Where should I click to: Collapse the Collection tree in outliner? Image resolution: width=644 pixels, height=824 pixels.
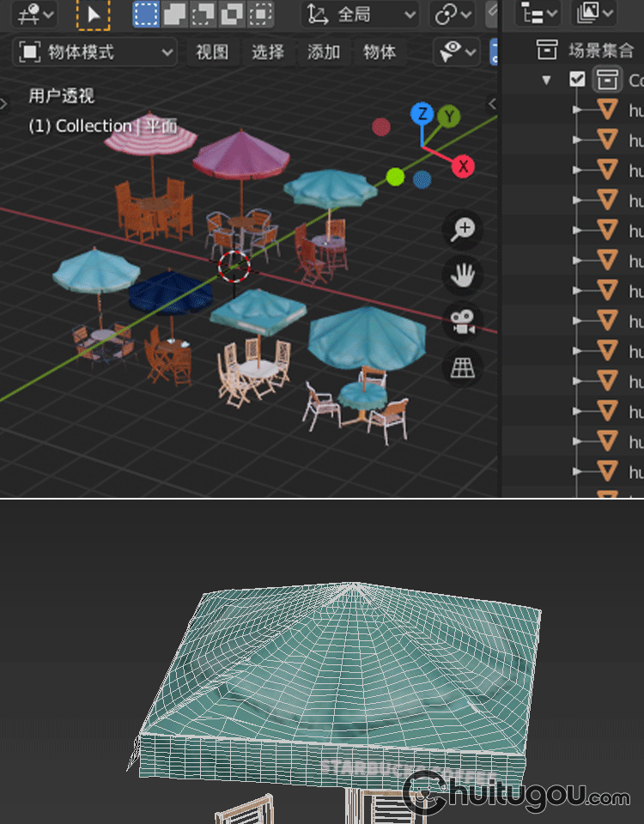(546, 80)
